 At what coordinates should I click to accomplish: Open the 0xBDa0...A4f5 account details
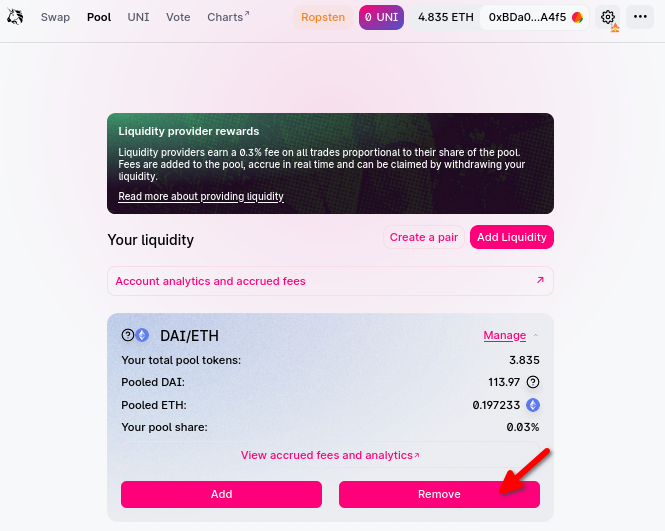tap(527, 17)
